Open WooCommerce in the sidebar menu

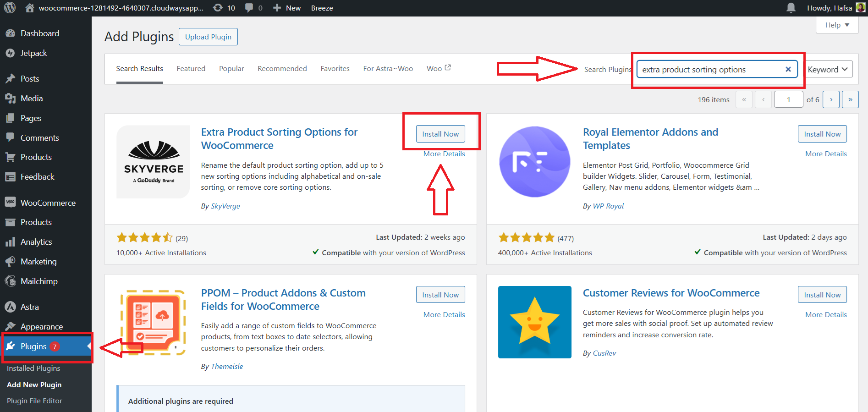48,203
